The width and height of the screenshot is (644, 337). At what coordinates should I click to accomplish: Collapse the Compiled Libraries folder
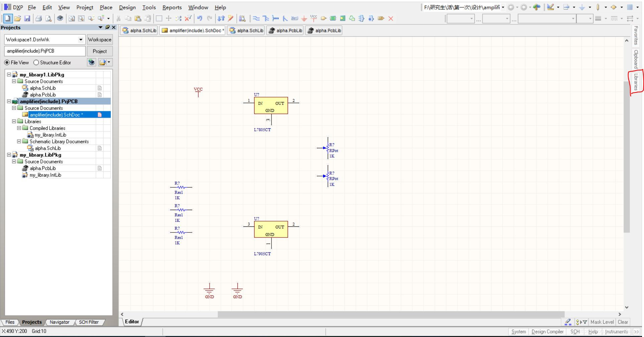click(19, 128)
